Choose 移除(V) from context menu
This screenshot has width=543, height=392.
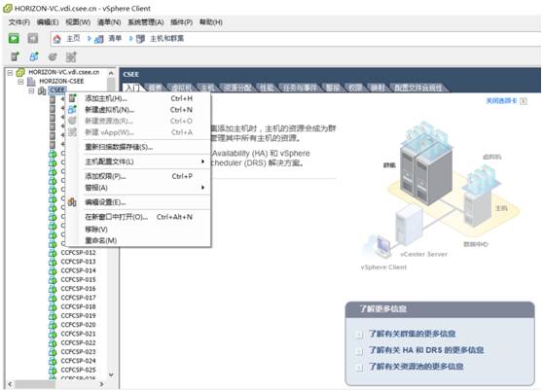pyautogui.click(x=138, y=230)
